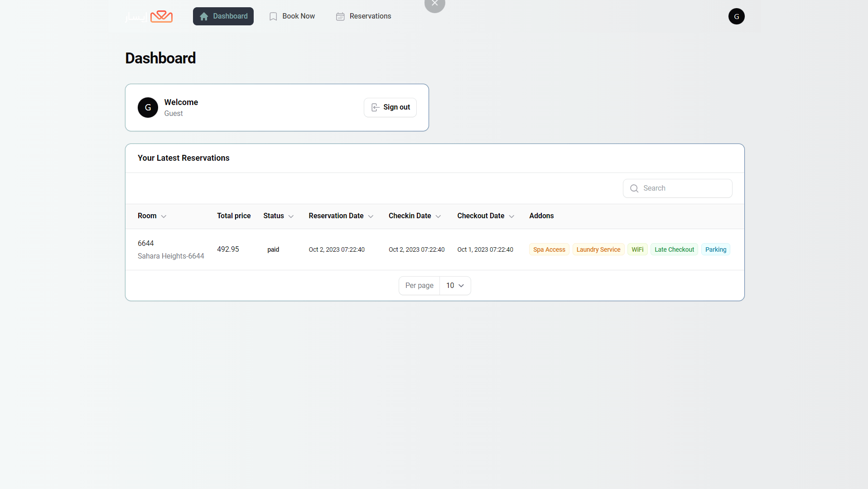The height and width of the screenshot is (489, 868).
Task: Sort by Room column chevron
Action: [x=164, y=216]
